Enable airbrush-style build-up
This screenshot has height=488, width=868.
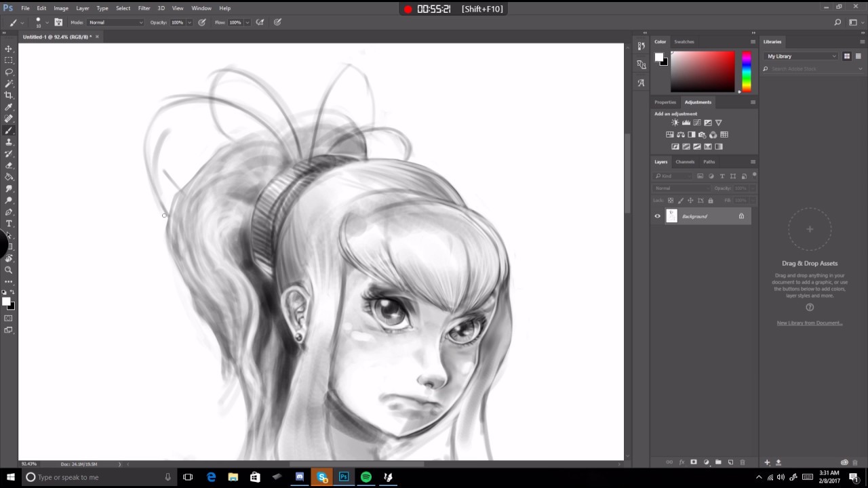pyautogui.click(x=260, y=22)
